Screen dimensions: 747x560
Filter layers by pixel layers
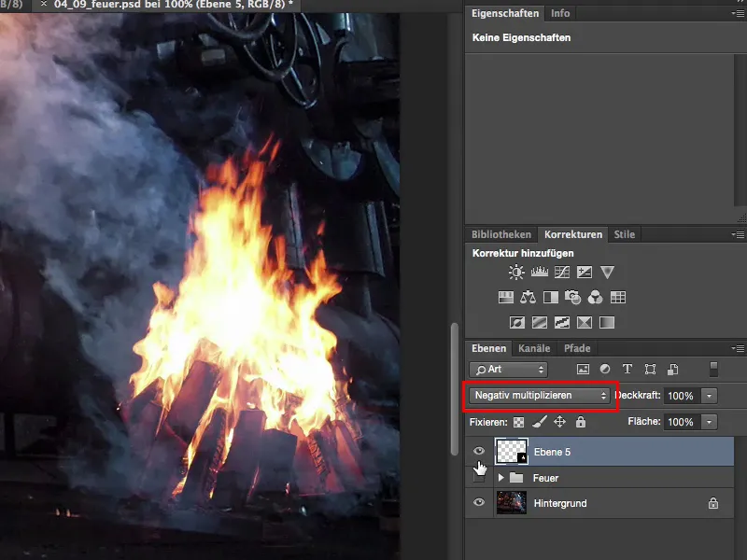583,369
